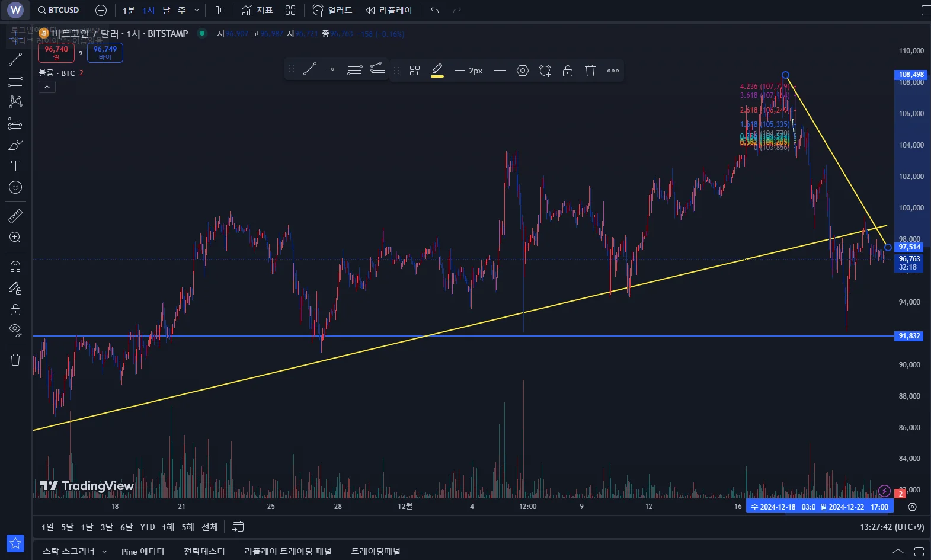This screenshot has height=560, width=931.
Task: Click the trash icon in floating toolbar
Action: (x=590, y=71)
